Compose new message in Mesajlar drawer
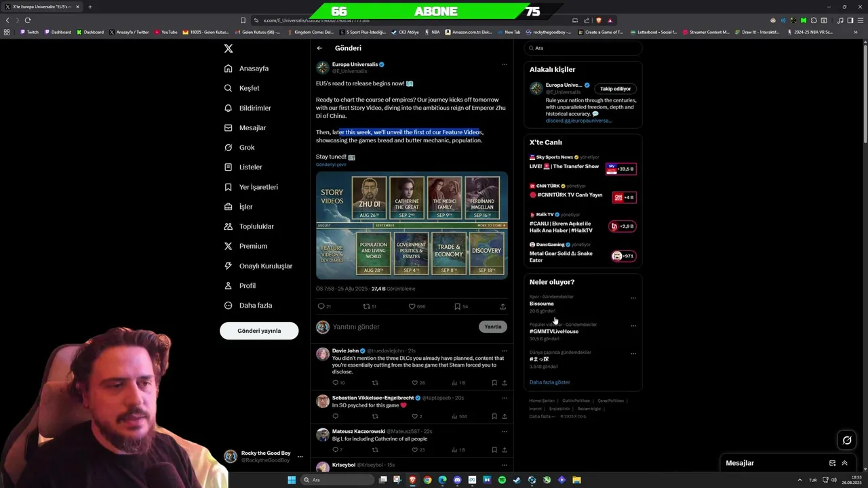 tap(832, 463)
